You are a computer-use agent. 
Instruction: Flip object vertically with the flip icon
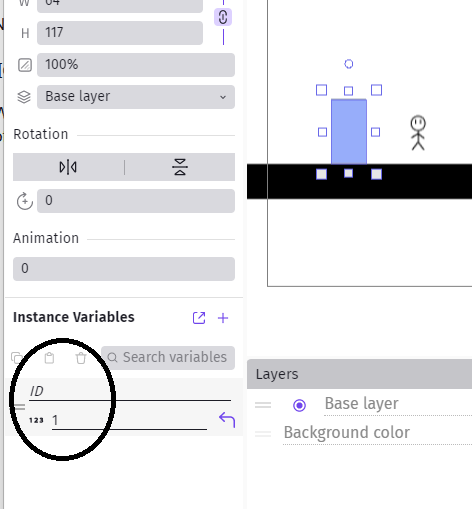click(180, 167)
